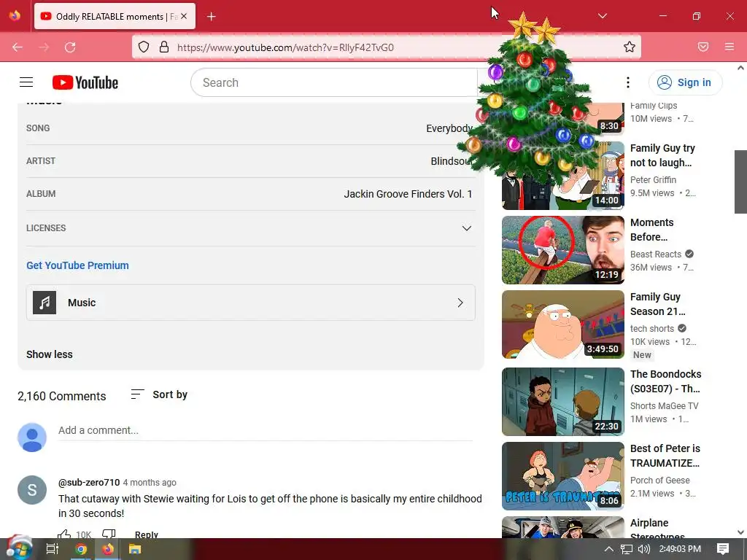Image resolution: width=747 pixels, height=560 pixels.
Task: Open The Boondocks S03E07 thumbnail
Action: [x=562, y=402]
